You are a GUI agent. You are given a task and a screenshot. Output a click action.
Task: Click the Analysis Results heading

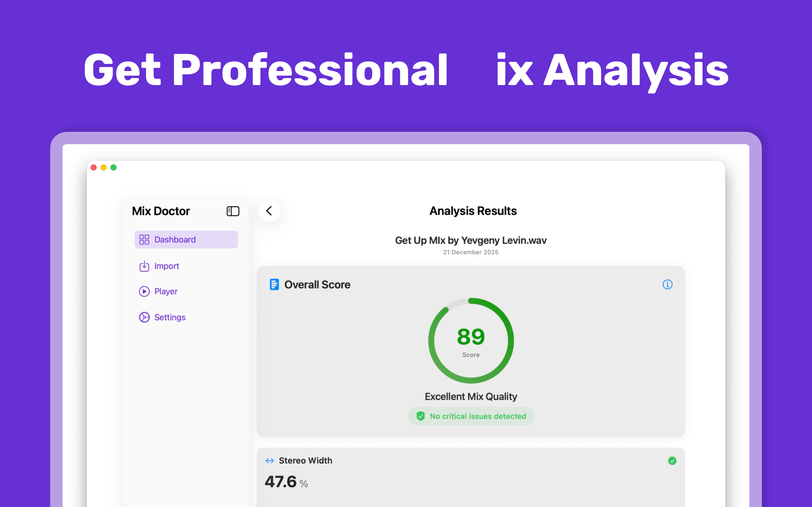[473, 211]
